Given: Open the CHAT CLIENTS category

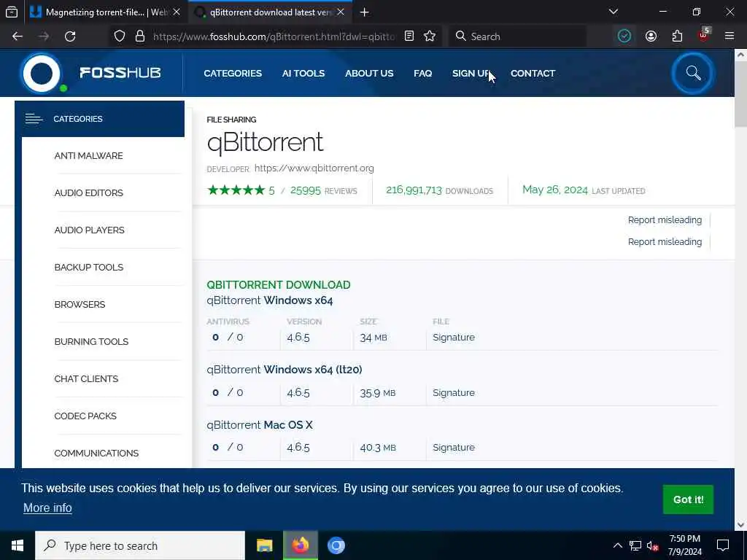Looking at the screenshot, I should coord(86,378).
